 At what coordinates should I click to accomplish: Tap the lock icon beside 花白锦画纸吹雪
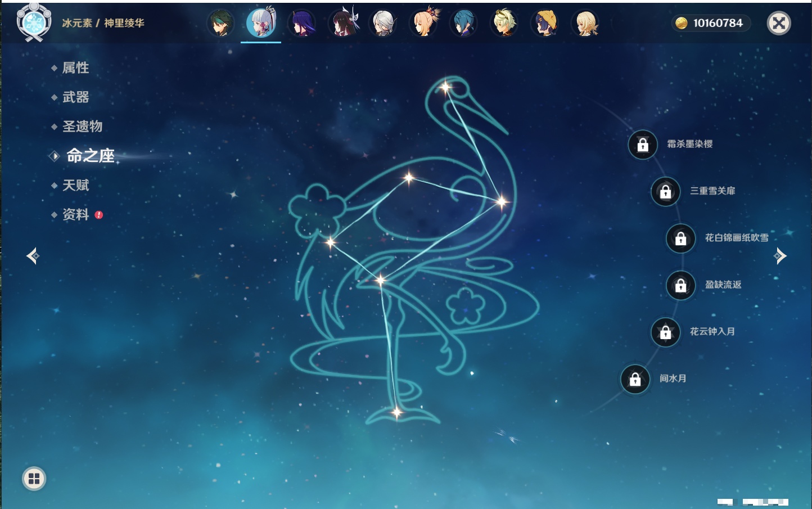coord(681,238)
